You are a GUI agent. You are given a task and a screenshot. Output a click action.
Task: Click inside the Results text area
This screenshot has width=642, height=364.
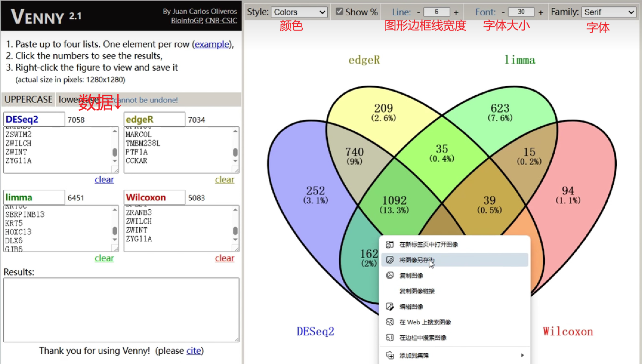coord(121,310)
